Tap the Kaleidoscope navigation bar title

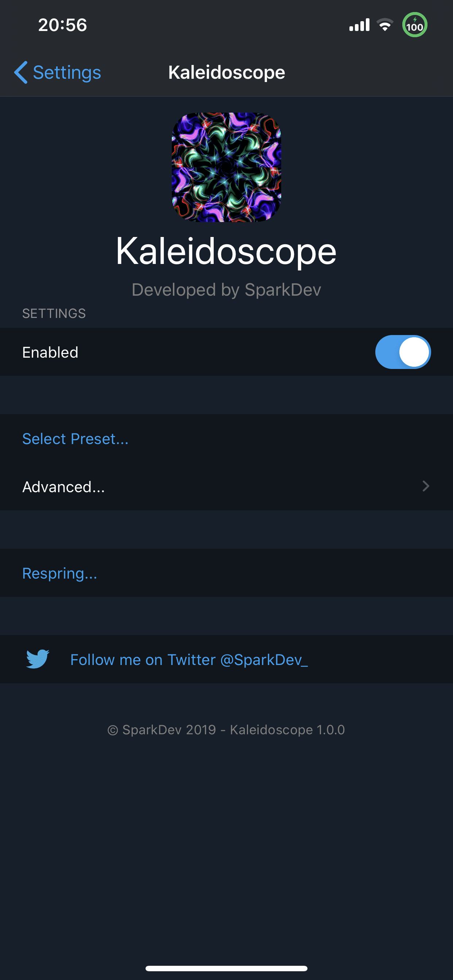(x=226, y=72)
